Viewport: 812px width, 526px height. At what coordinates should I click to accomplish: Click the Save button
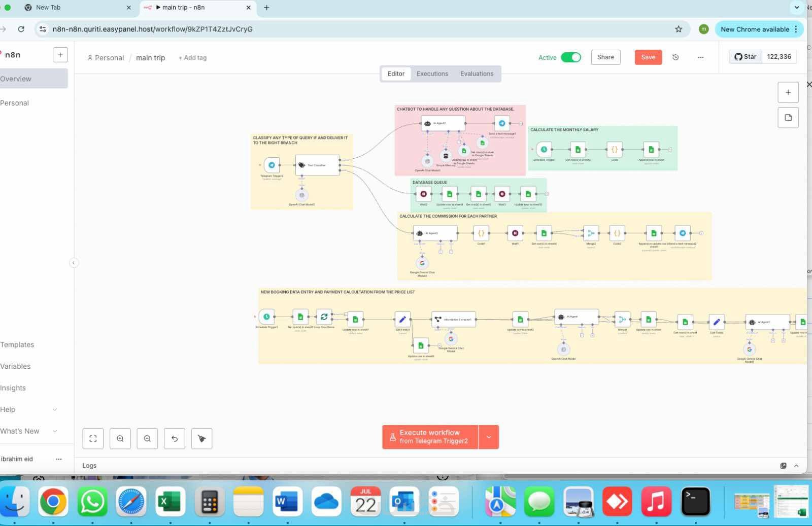[648, 57]
